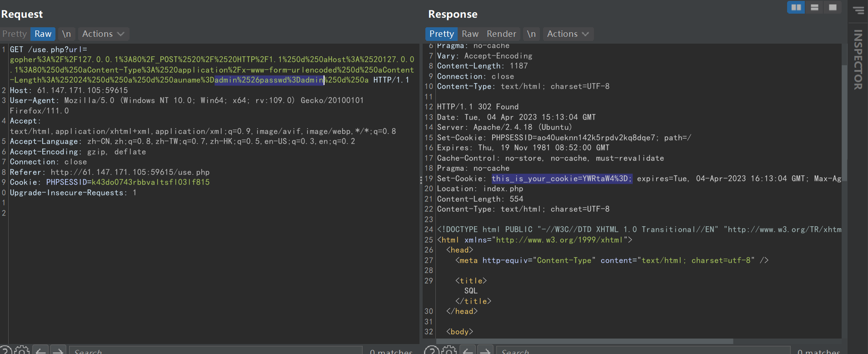Click the Referer header line

110,172
